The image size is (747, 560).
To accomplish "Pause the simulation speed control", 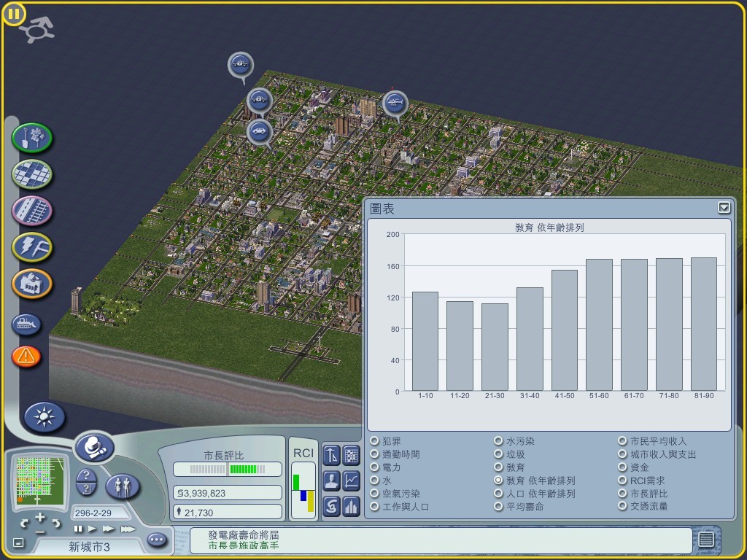I will coord(78,529).
